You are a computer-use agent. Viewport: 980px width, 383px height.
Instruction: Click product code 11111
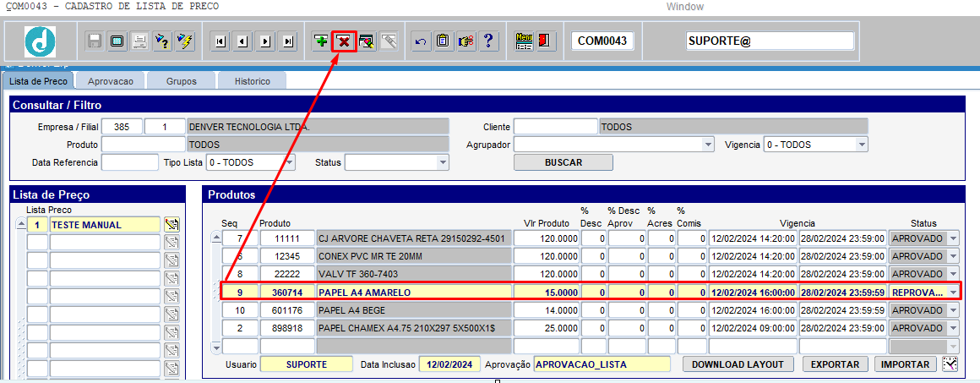tap(287, 238)
